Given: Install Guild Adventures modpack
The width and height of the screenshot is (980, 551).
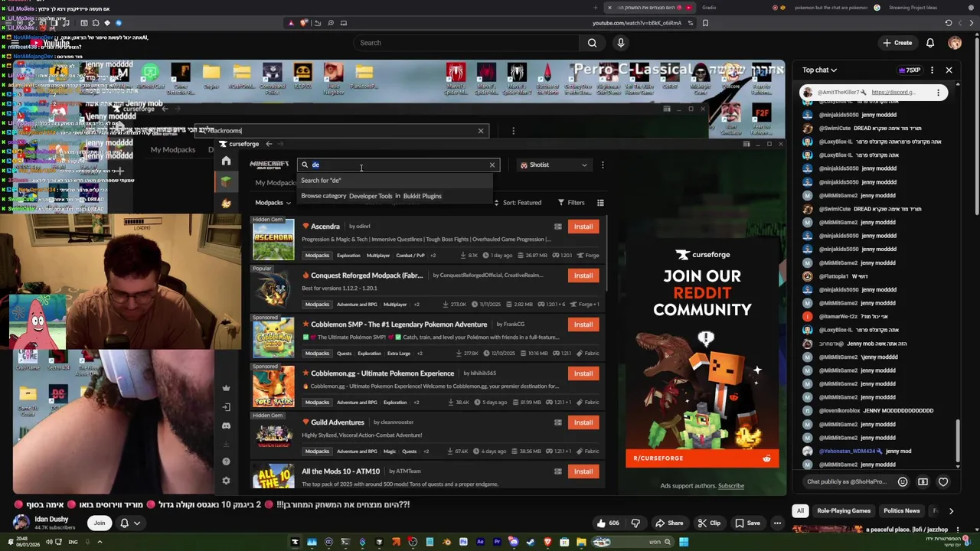Looking at the screenshot, I should pos(583,422).
